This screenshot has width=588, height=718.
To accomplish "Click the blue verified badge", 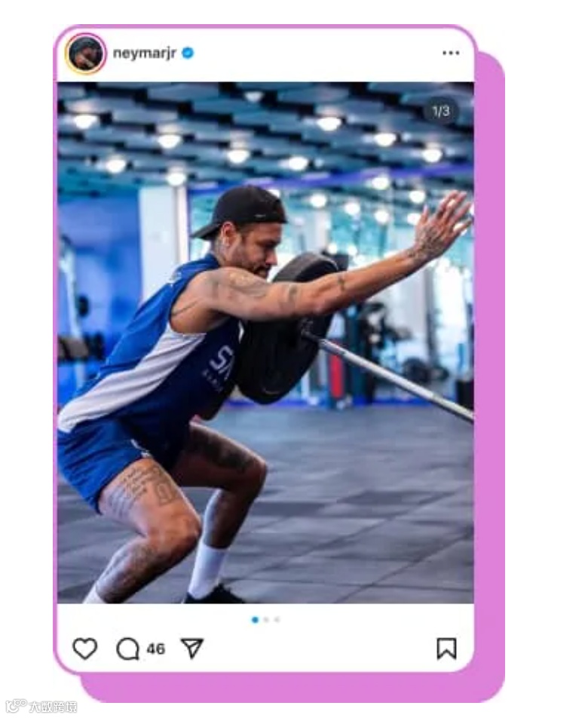I will (x=188, y=53).
